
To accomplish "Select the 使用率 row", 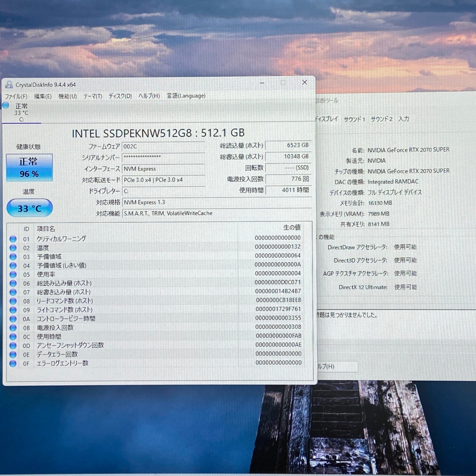I will click(x=155, y=274).
